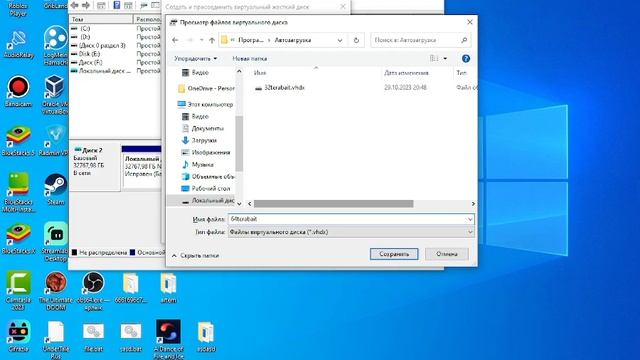The width and height of the screenshot is (640, 360).
Task: Refresh the Автозагрузка folder view
Action: point(356,40)
